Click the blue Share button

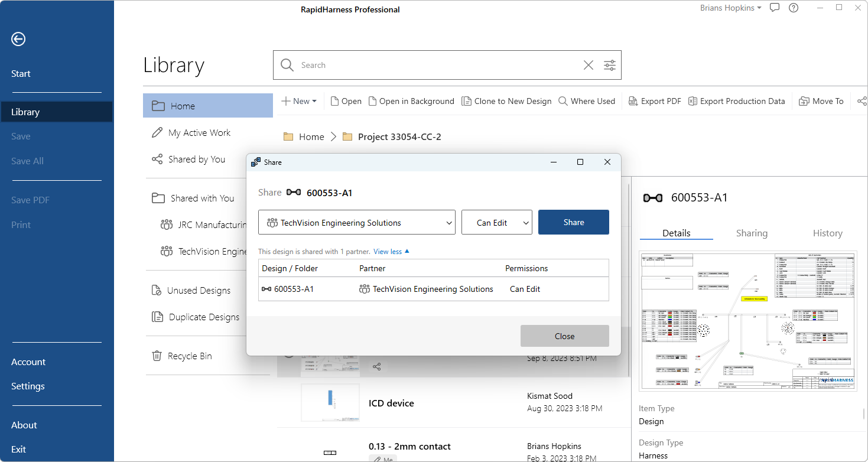click(574, 222)
